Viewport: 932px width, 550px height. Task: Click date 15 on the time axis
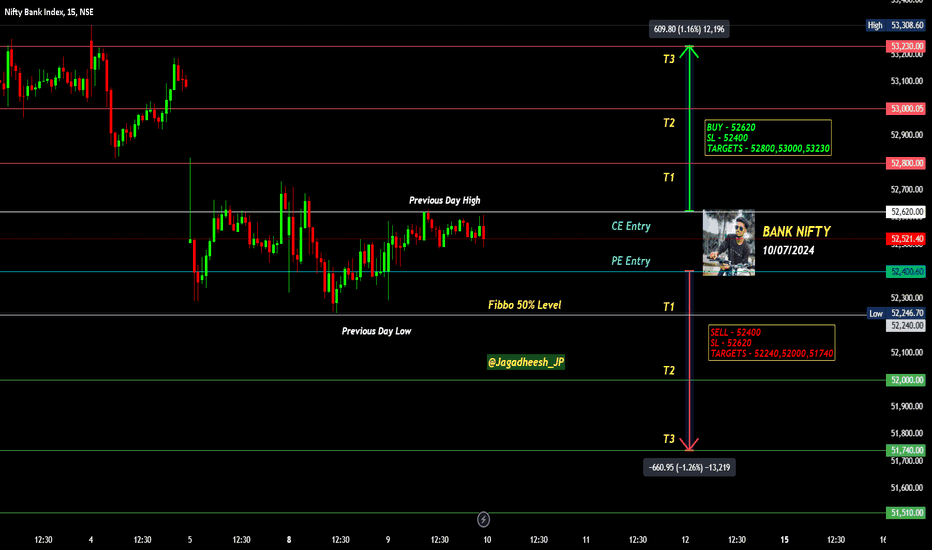(x=785, y=540)
